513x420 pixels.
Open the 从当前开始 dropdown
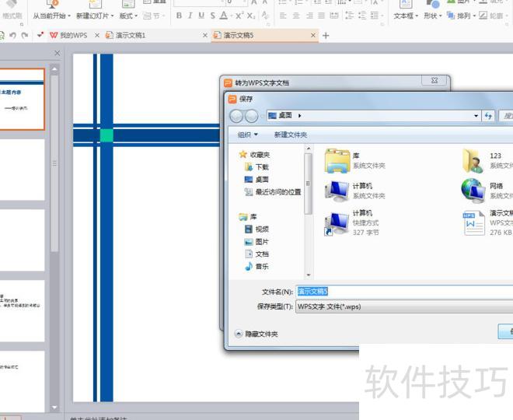52,16
